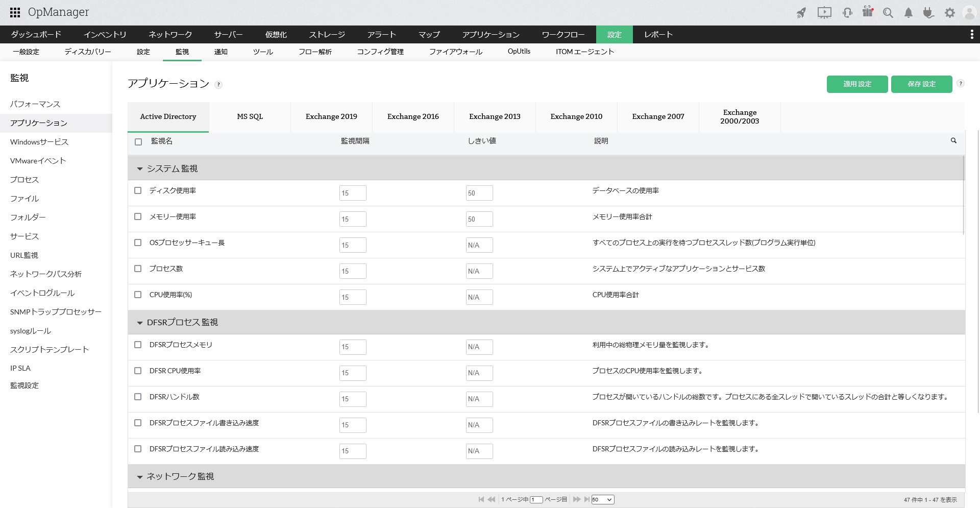Switch to the Exchange 2019 tab
The height and width of the screenshot is (508, 980).
coord(331,117)
